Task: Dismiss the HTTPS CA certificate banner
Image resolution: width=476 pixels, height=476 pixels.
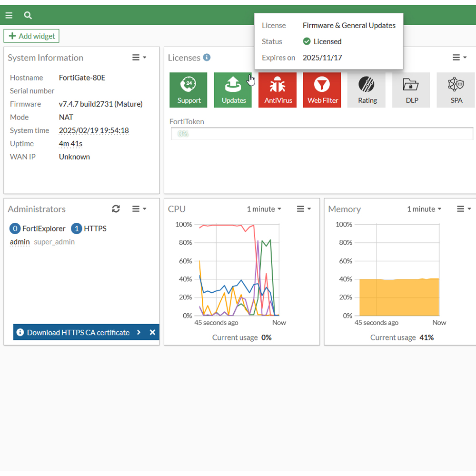Action: tap(152, 332)
